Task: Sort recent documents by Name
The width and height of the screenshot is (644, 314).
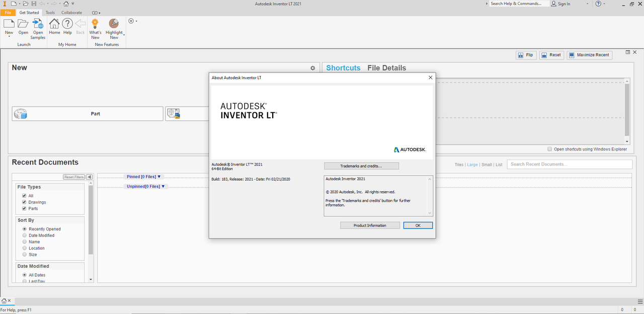Action: pos(24,242)
